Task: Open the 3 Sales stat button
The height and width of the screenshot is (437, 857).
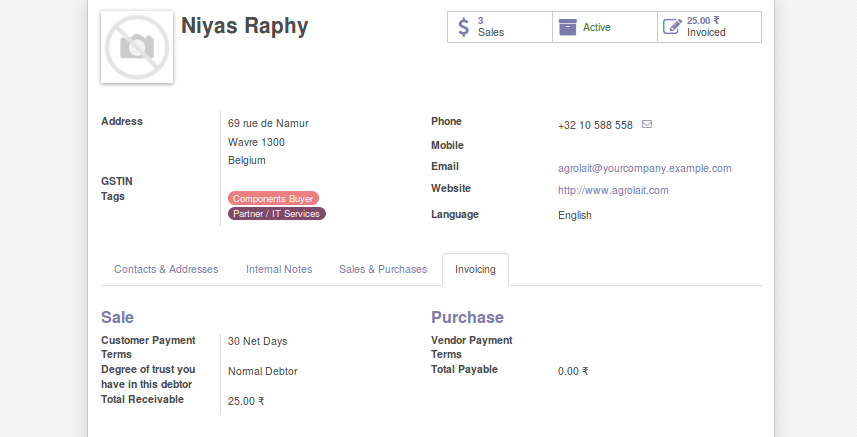Action: click(x=500, y=27)
